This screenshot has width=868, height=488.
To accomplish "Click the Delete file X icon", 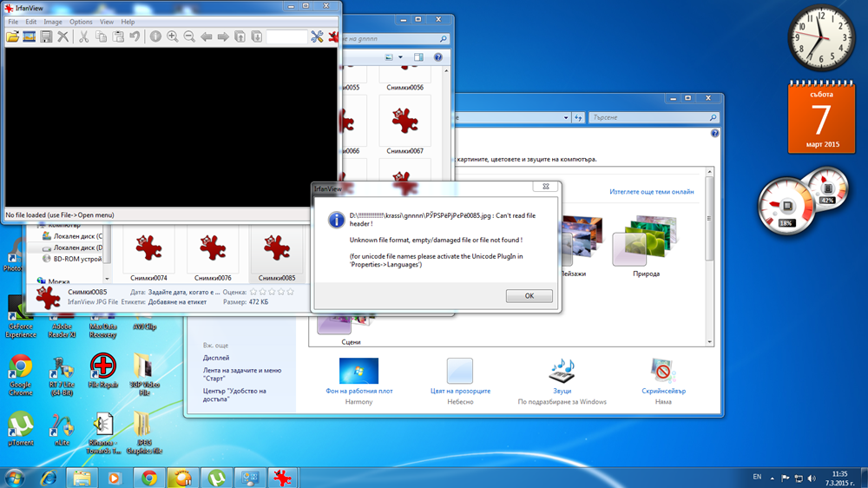I will pos(63,37).
